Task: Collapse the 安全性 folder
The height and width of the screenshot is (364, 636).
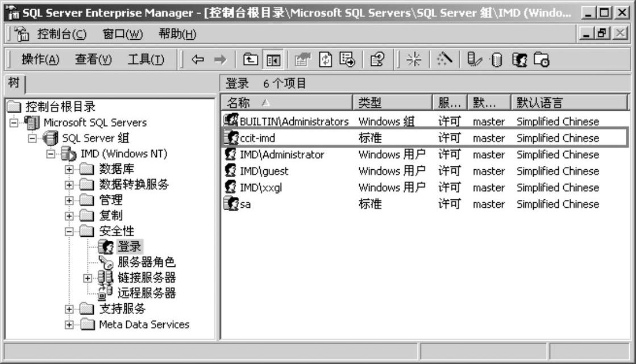Action: tap(69, 232)
